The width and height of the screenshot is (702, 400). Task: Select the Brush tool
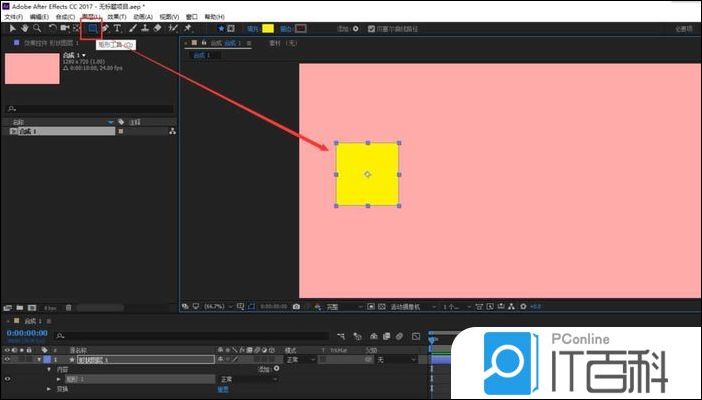point(131,29)
